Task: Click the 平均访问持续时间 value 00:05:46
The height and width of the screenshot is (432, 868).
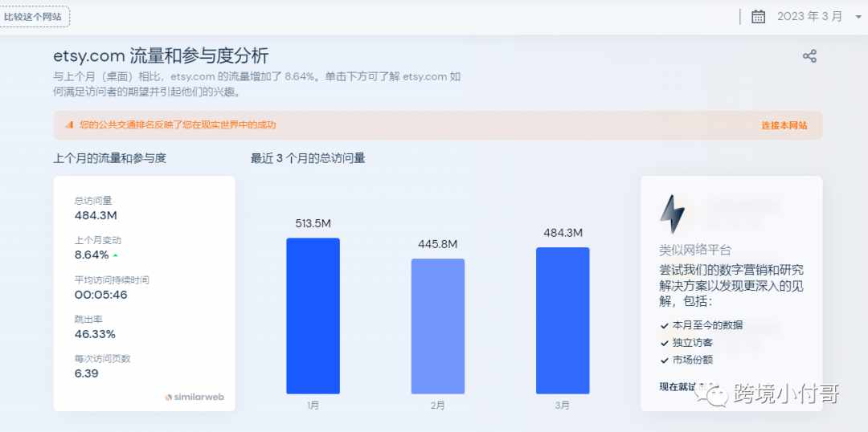Action: (x=100, y=295)
